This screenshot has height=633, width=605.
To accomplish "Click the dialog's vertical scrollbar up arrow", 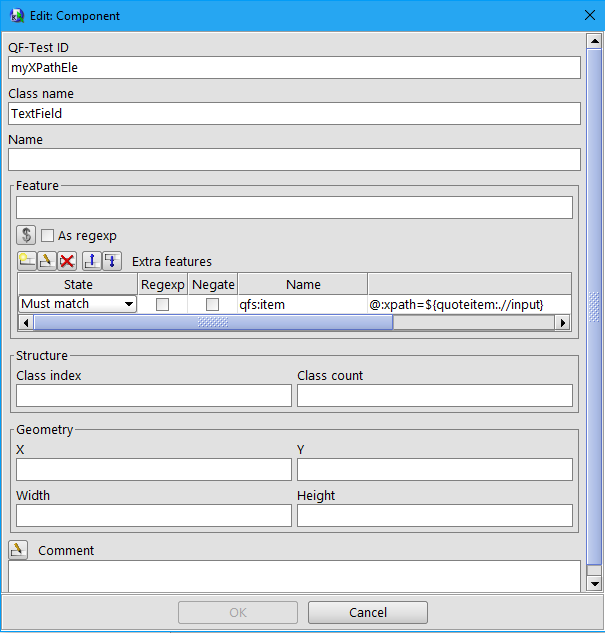I will click(594, 41).
